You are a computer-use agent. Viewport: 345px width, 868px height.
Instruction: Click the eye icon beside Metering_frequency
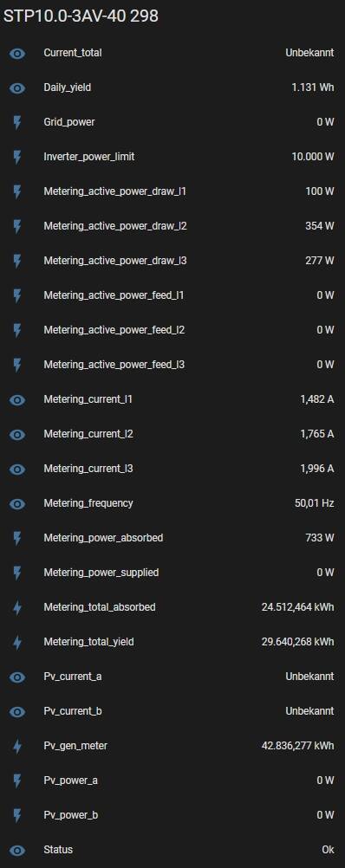point(17,504)
